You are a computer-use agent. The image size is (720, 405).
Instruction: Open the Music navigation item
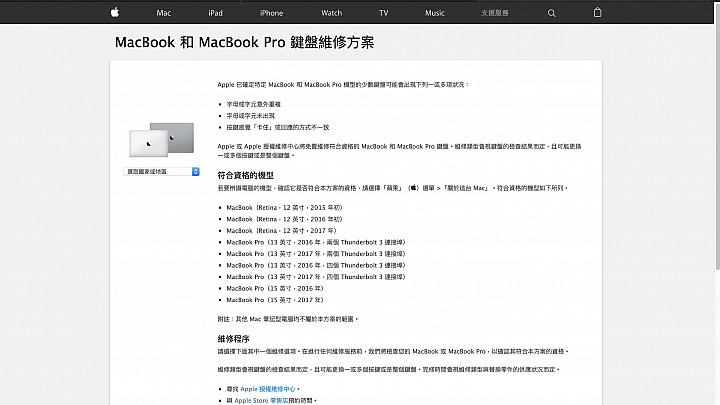point(434,13)
